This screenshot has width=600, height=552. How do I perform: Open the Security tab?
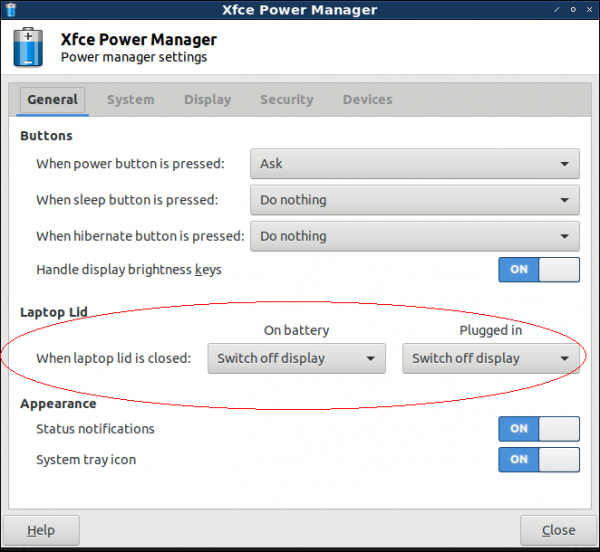(286, 100)
